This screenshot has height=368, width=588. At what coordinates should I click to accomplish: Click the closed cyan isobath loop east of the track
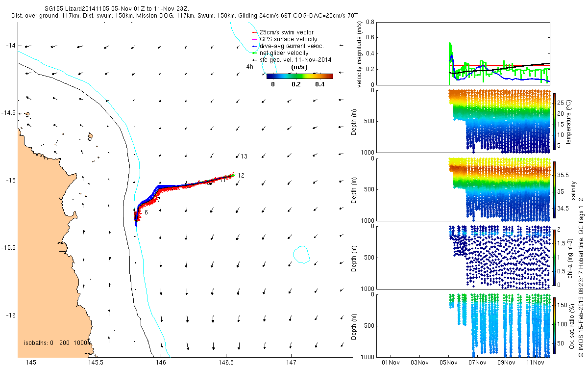302,254
